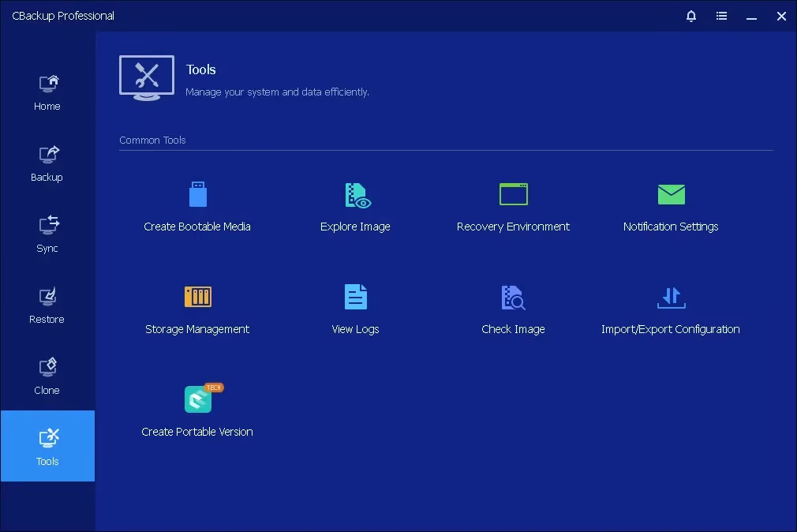Run the Check Image tool
This screenshot has width=797, height=532.
click(513, 298)
